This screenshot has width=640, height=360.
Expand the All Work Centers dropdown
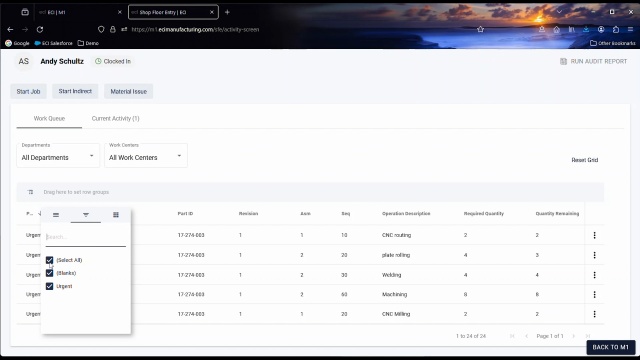click(x=146, y=156)
